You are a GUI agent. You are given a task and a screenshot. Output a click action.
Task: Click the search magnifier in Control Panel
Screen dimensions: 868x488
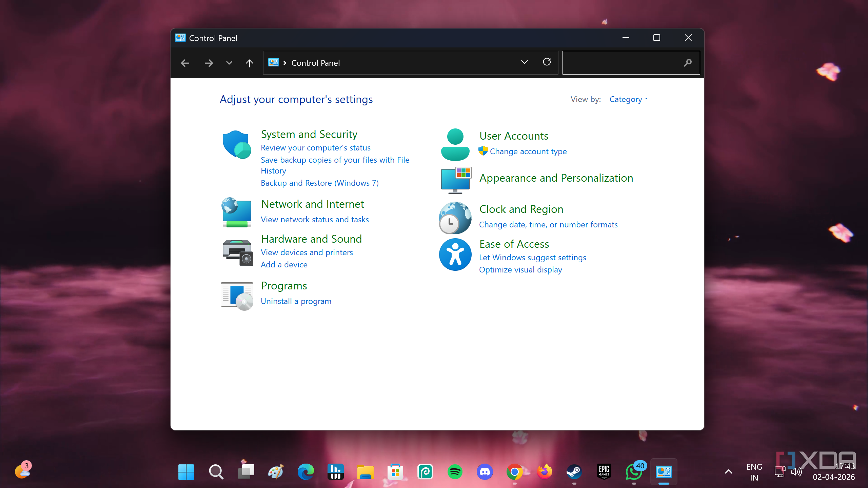point(688,63)
